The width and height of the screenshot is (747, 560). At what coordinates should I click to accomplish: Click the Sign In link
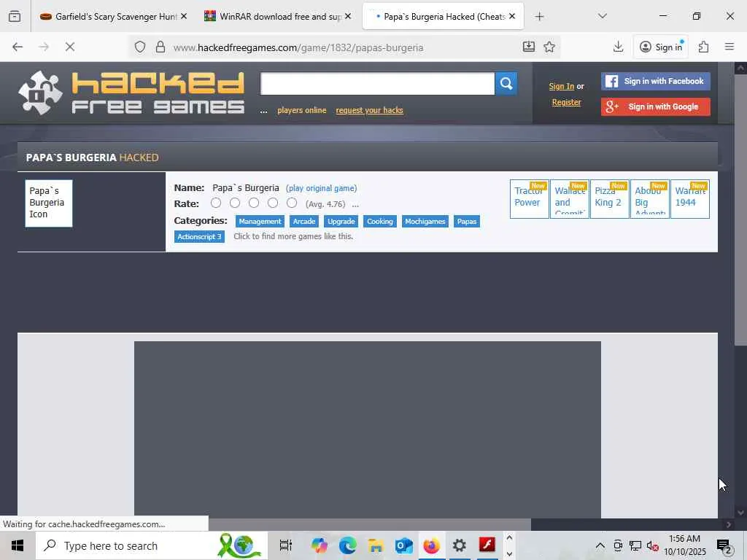(561, 86)
